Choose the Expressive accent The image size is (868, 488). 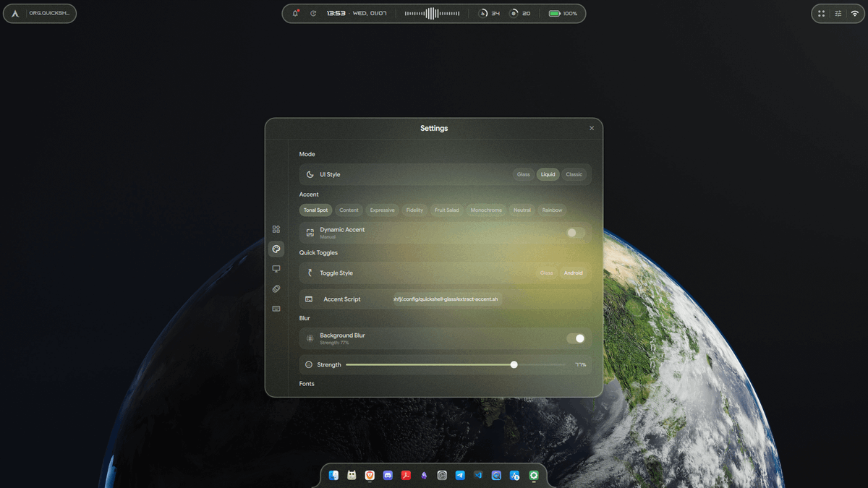point(383,210)
